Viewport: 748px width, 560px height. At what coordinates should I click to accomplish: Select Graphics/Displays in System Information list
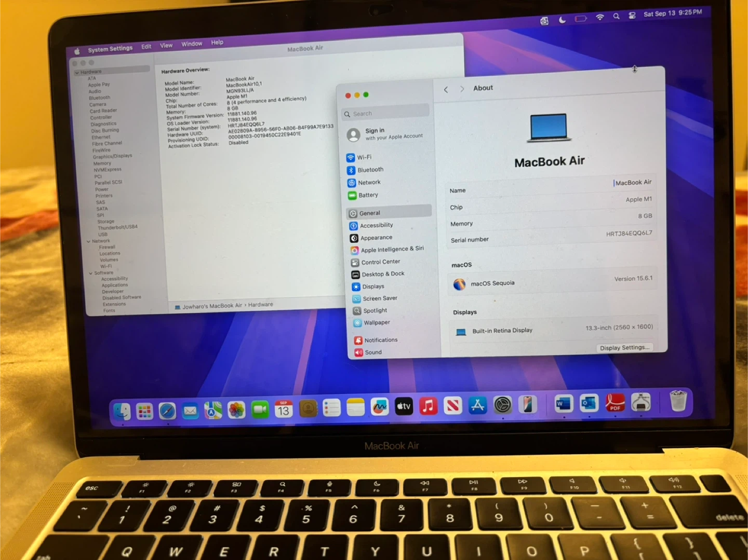tap(112, 156)
